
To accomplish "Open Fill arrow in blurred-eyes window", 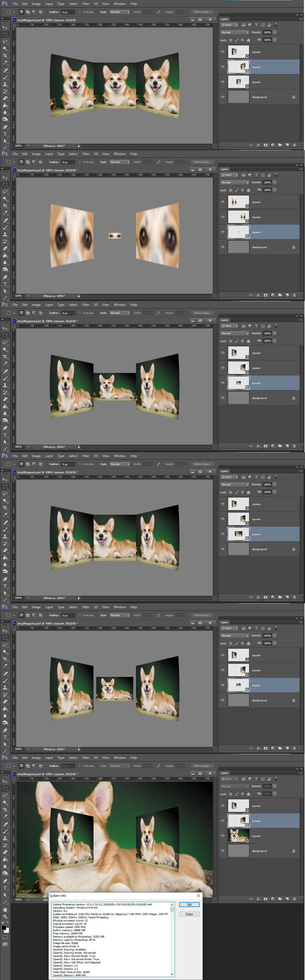I will coord(275,190).
